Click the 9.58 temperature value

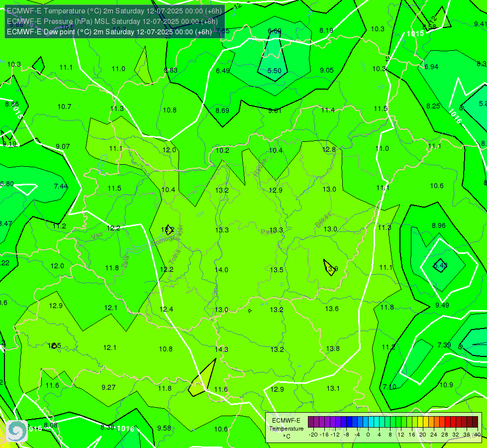click(164, 428)
